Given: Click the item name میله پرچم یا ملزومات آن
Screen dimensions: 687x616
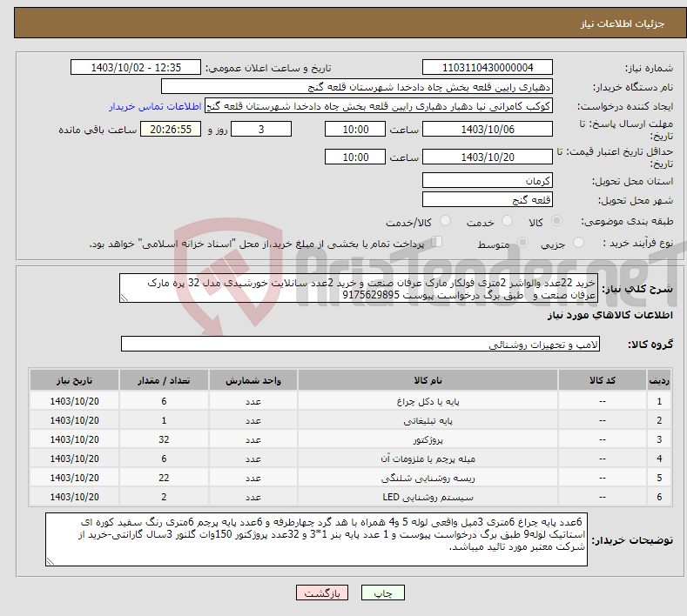Looking at the screenshot, I should click(x=428, y=459).
